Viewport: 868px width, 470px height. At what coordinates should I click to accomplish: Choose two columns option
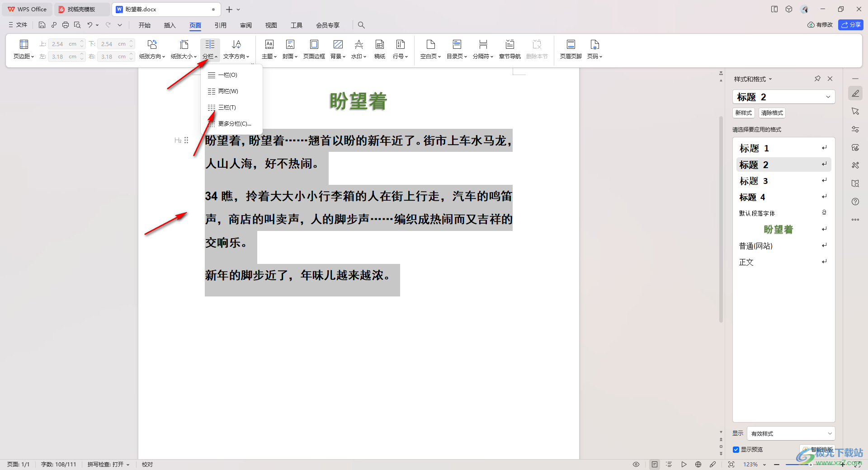tap(231, 91)
